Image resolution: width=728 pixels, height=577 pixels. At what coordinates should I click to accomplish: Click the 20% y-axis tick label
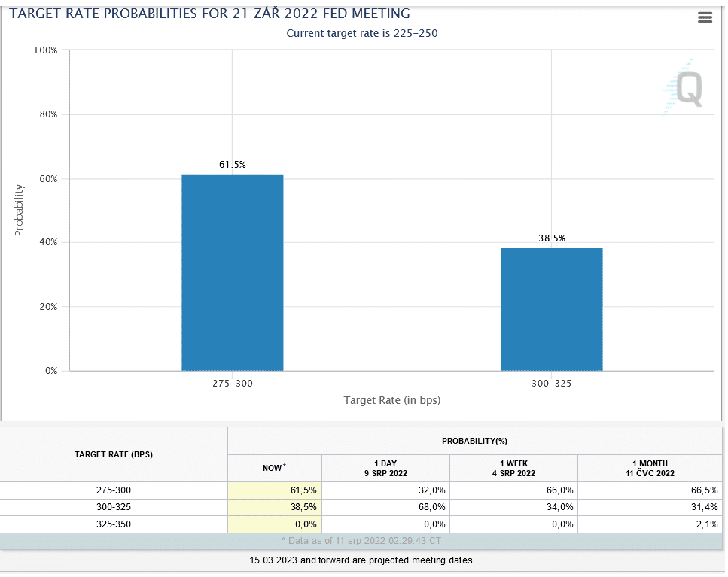click(49, 308)
